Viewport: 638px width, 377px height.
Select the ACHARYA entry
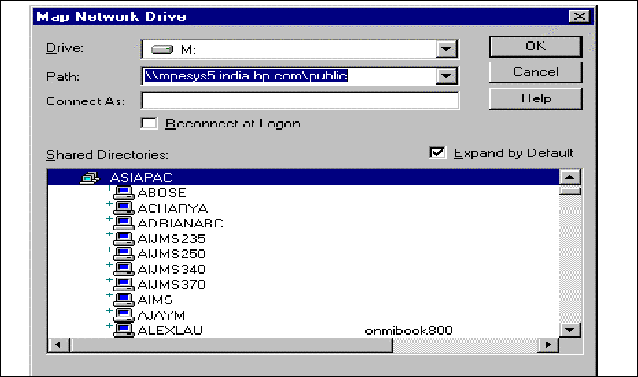click(x=173, y=209)
